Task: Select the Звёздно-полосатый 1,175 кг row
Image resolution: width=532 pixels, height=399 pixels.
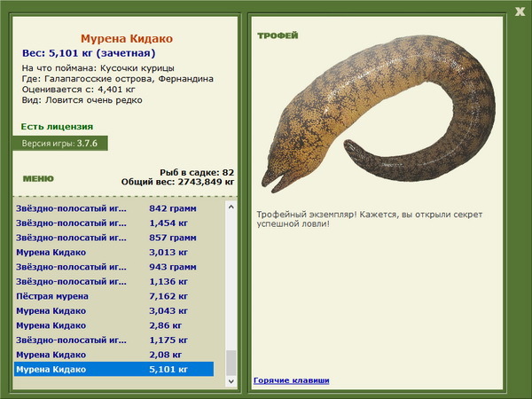Action: tap(114, 340)
